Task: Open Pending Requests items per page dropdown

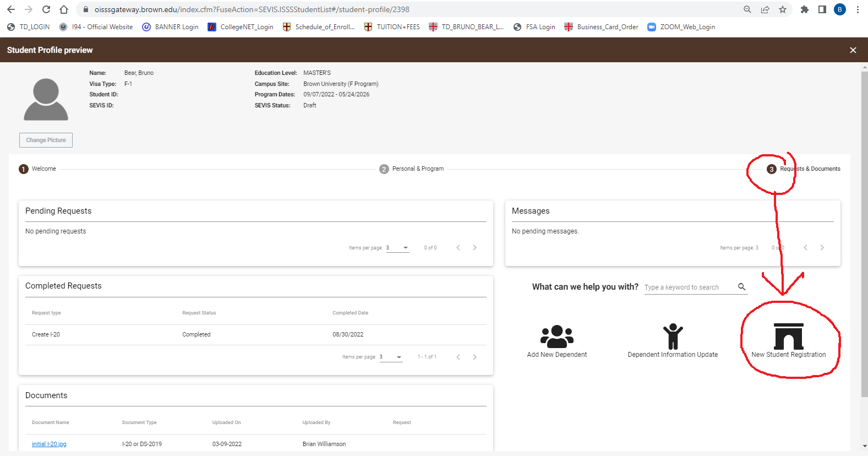Action: pos(397,248)
